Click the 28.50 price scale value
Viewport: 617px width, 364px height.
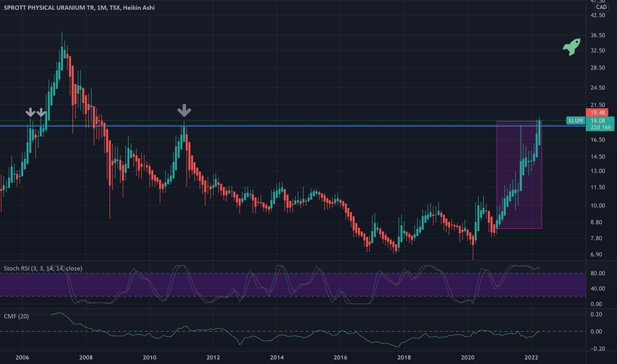[598, 68]
